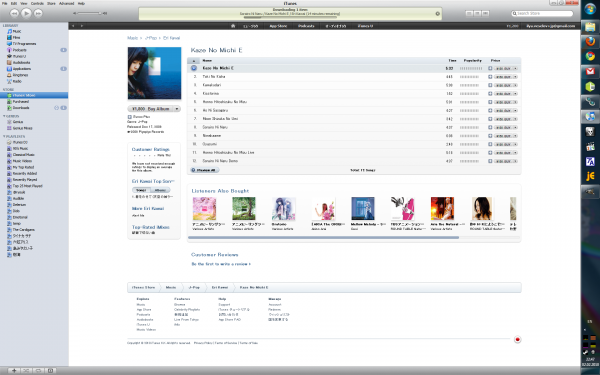Switch to grid view button
Screen dimensions: 600x375
point(477,13)
